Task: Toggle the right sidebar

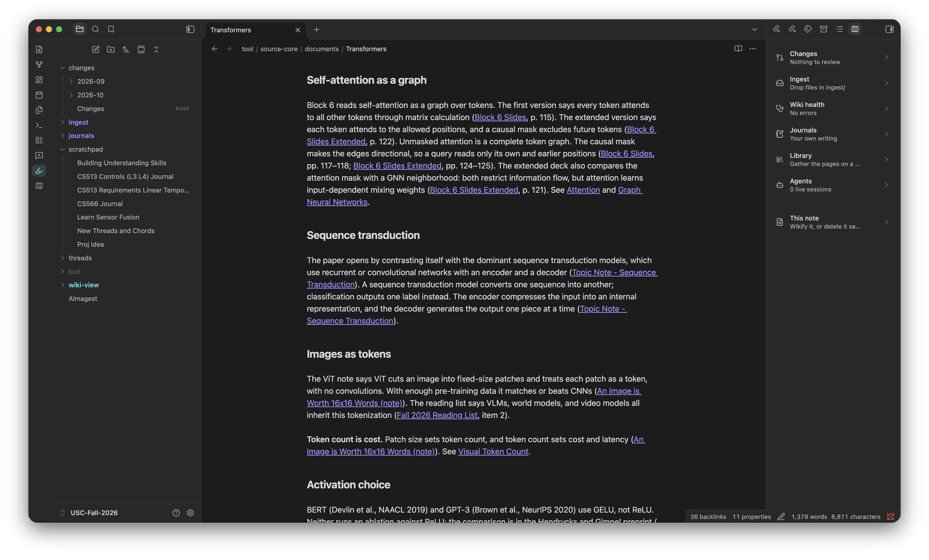Action: point(889,29)
